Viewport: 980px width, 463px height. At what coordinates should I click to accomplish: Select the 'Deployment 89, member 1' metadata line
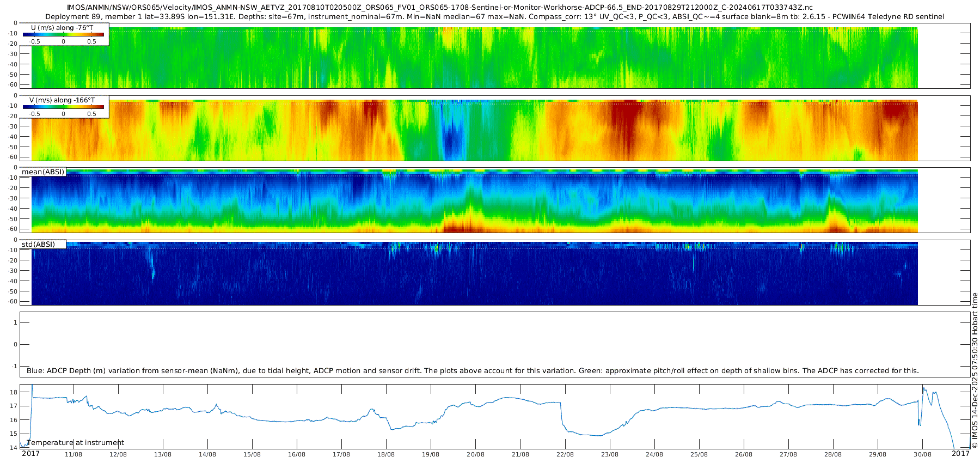point(494,17)
